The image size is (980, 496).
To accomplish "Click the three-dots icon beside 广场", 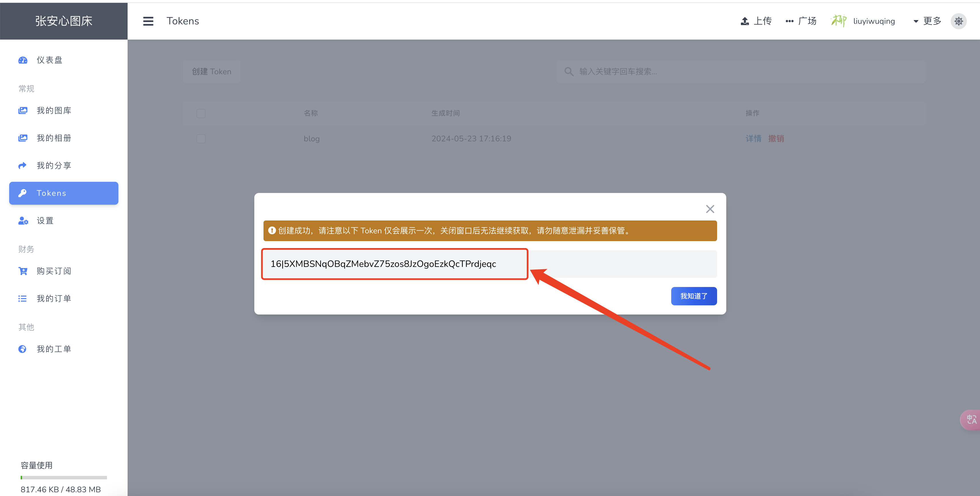I will click(x=789, y=21).
